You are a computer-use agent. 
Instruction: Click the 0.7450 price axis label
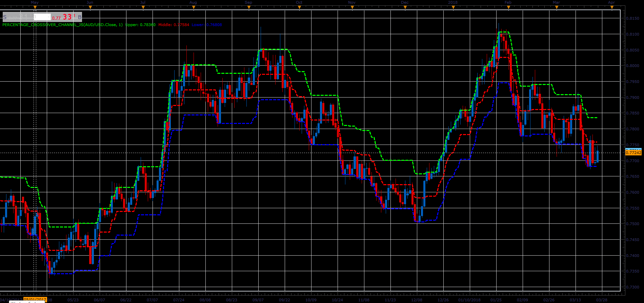(x=632, y=240)
